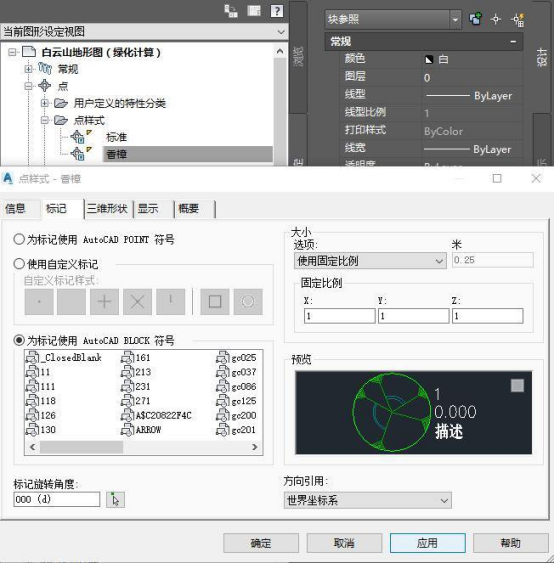Switch to the 三维形状 tab
This screenshot has width=554, height=563.
pyautogui.click(x=107, y=209)
